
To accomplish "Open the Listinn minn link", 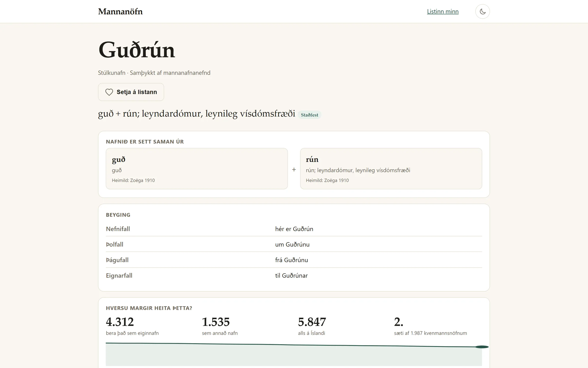I will tap(443, 12).
